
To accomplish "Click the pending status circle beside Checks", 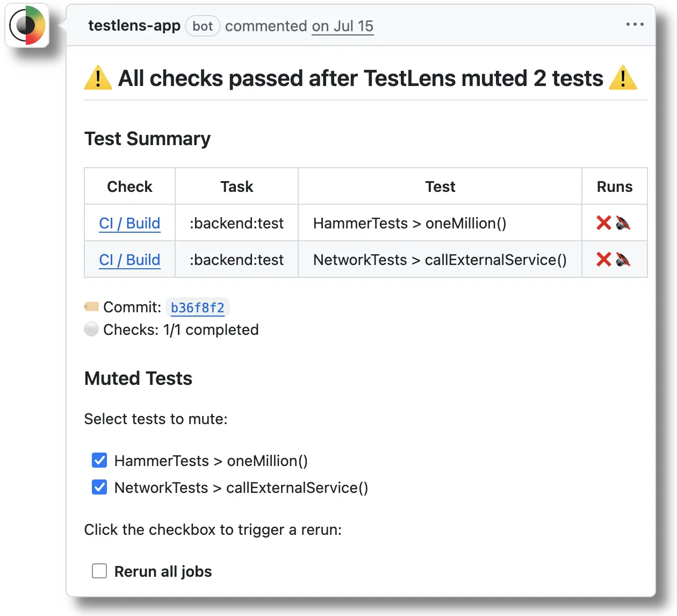I will [x=91, y=329].
